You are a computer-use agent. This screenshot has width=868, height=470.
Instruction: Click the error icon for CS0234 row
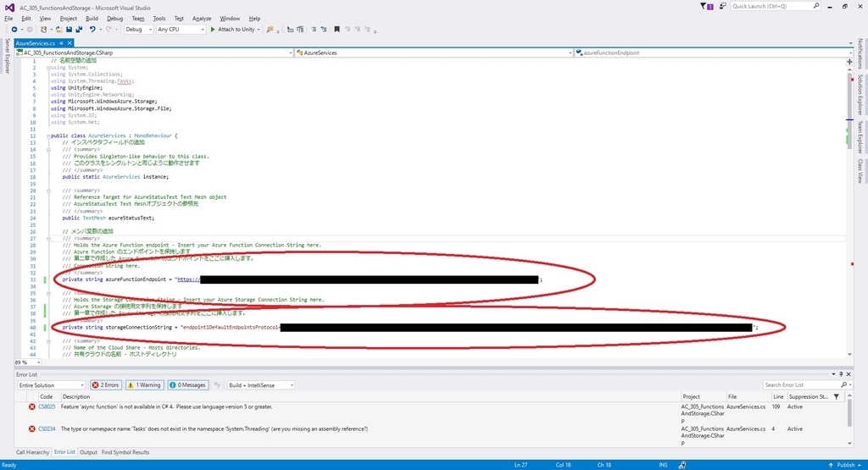(x=31, y=429)
